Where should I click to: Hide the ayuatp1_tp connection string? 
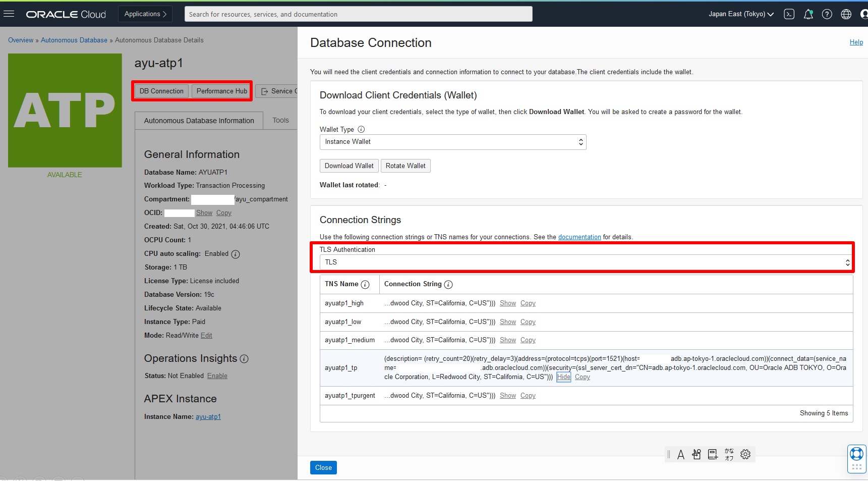(563, 377)
